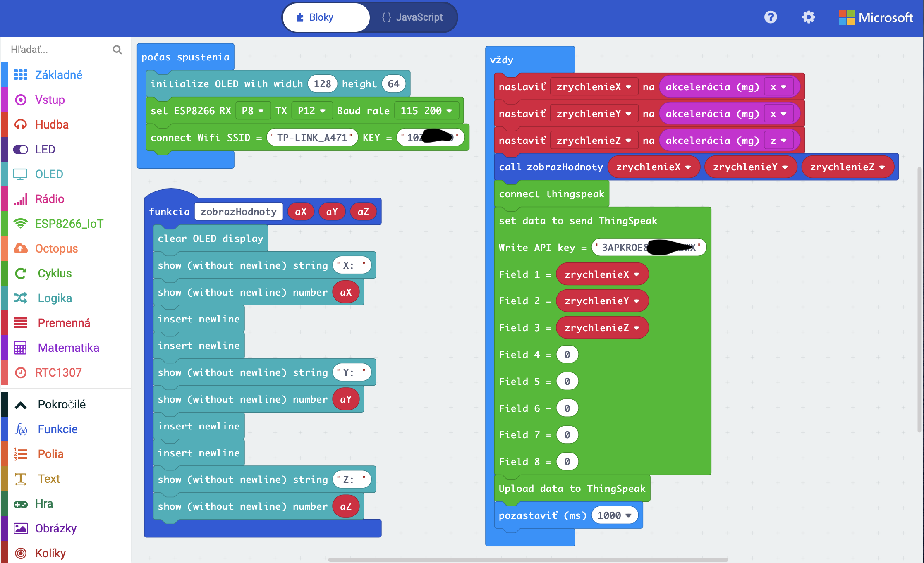The width and height of the screenshot is (924, 563).
Task: Click the Upload data to ThingSpeak block
Action: point(571,489)
